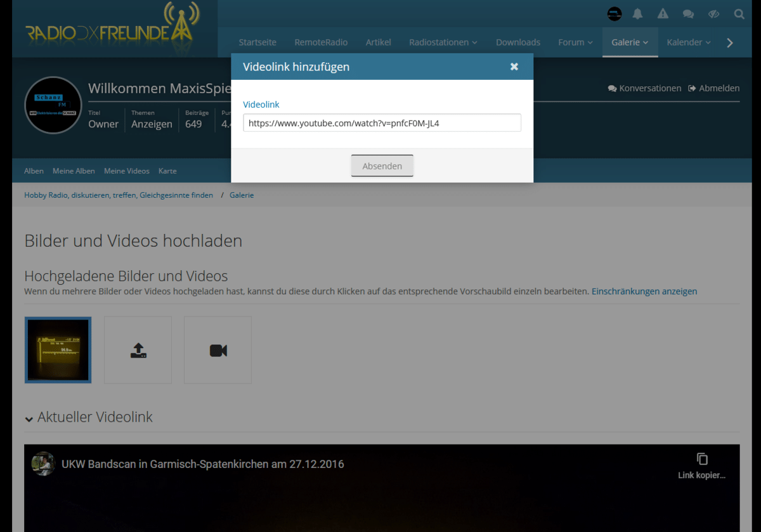The image size is (761, 532).
Task: Click the notifications bell icon
Action: point(638,14)
